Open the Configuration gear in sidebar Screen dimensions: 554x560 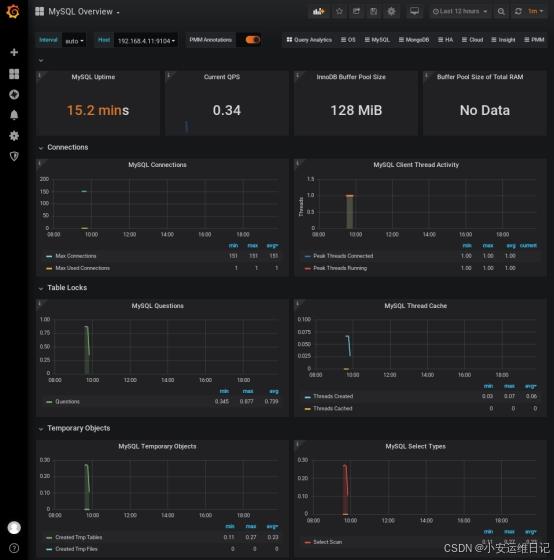[14, 136]
